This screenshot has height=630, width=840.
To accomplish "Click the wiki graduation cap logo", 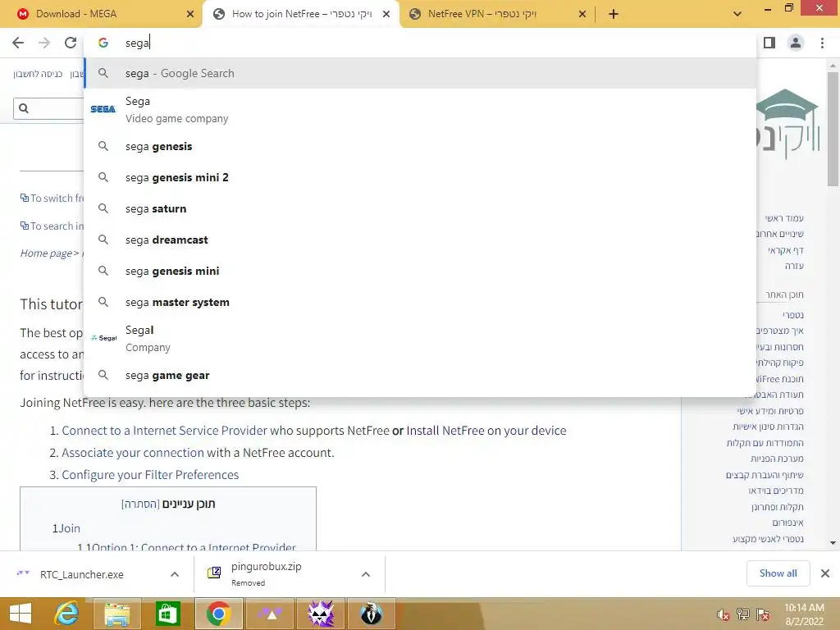I will pos(787,125).
